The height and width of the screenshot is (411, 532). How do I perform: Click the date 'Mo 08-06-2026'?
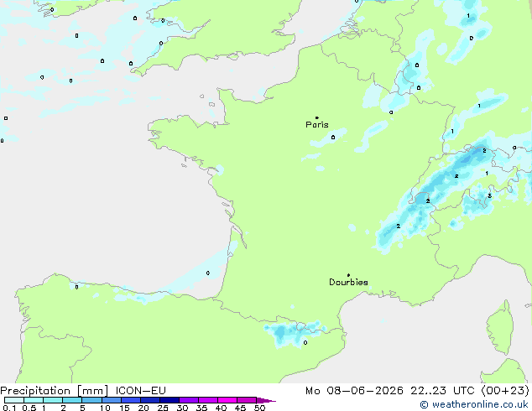(x=354, y=391)
